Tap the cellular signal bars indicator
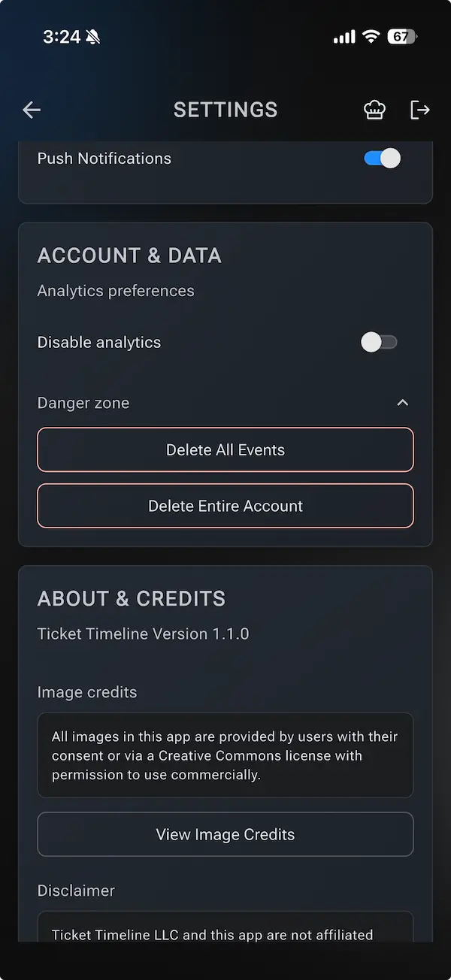This screenshot has height=980, width=451. point(343,35)
